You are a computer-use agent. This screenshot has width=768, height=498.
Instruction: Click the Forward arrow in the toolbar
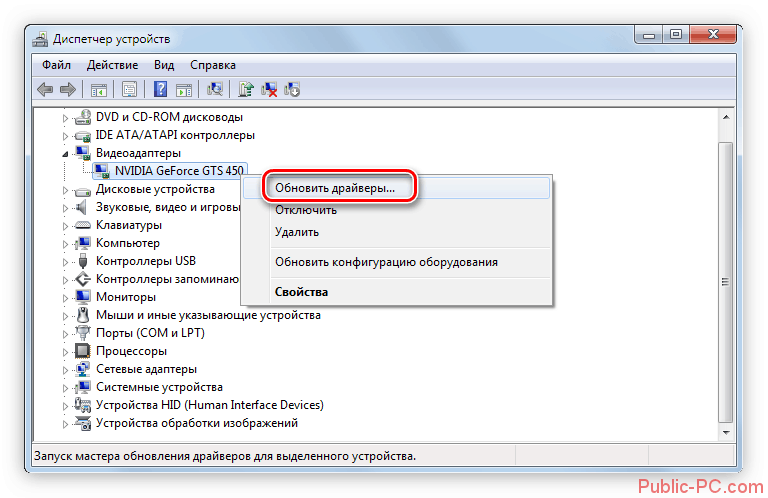[68, 90]
